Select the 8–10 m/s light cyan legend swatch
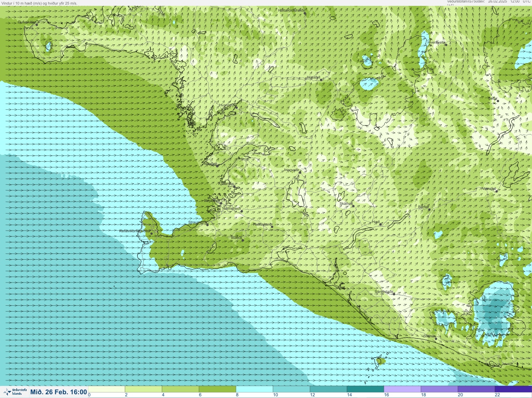 pos(254,389)
